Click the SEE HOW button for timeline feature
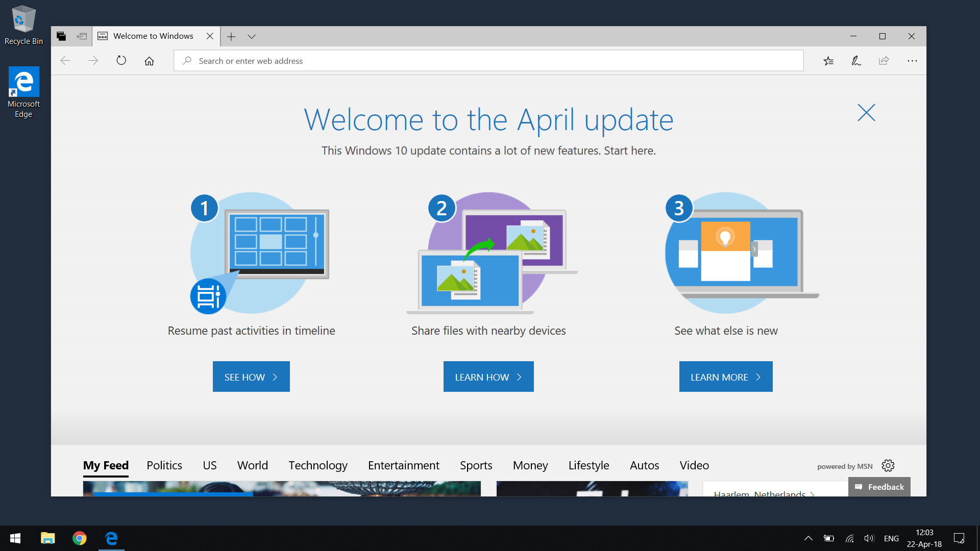This screenshot has height=551, width=980. [251, 376]
